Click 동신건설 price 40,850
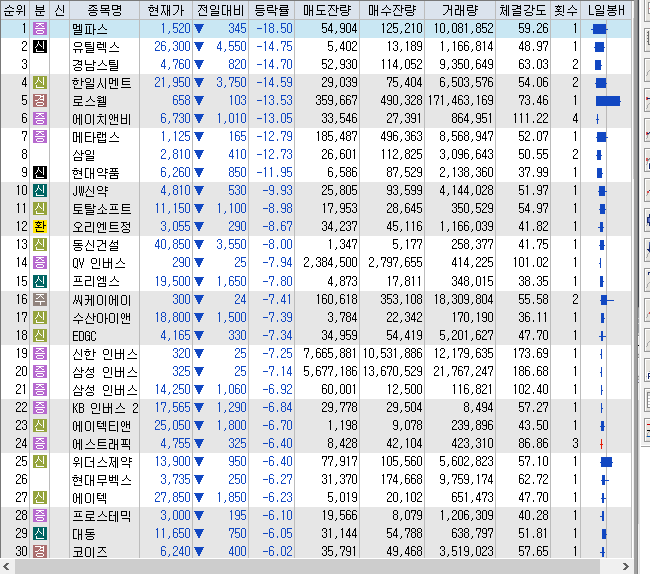The image size is (650, 574). [x=172, y=245]
